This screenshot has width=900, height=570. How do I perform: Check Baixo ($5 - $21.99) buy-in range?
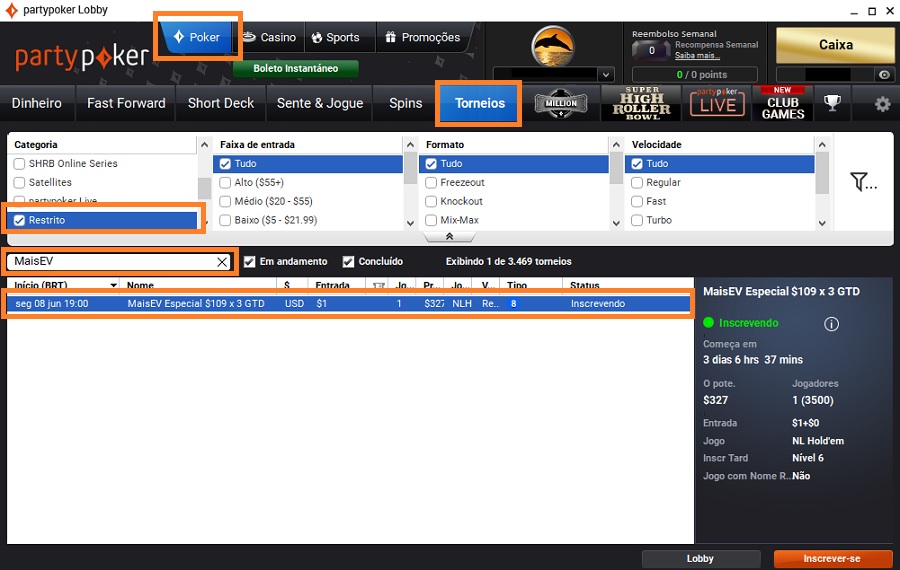pyautogui.click(x=225, y=220)
